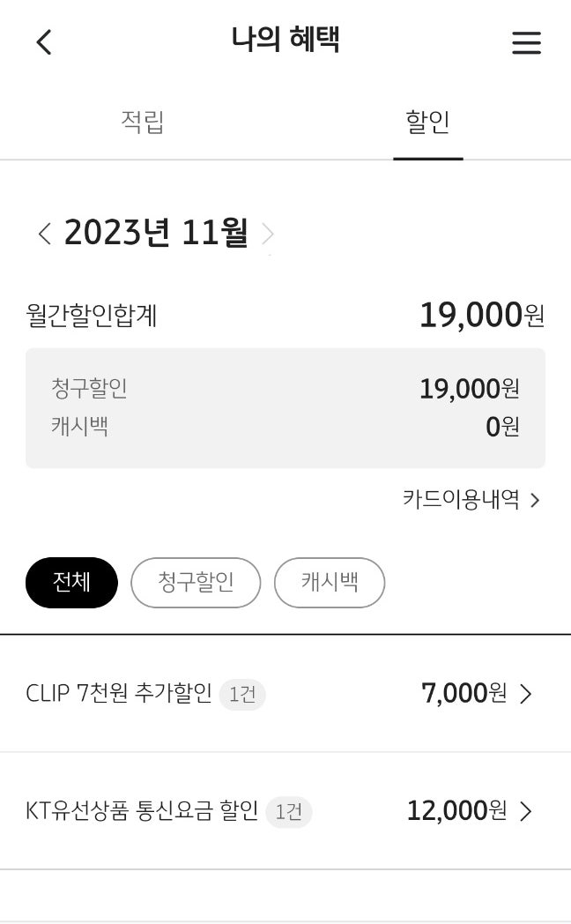Filter by 캐시백 chip
Image resolution: width=571 pixels, height=924 pixels.
[330, 583]
